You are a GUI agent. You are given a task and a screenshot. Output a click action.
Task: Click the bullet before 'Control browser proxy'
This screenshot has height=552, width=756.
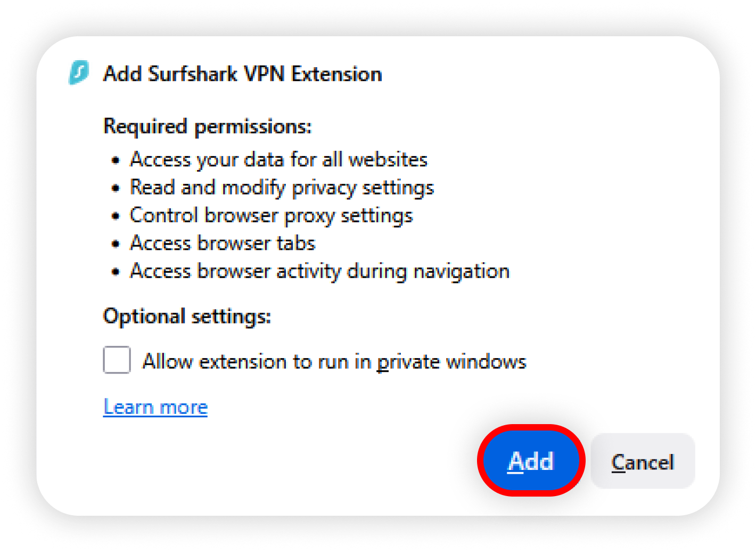click(116, 216)
